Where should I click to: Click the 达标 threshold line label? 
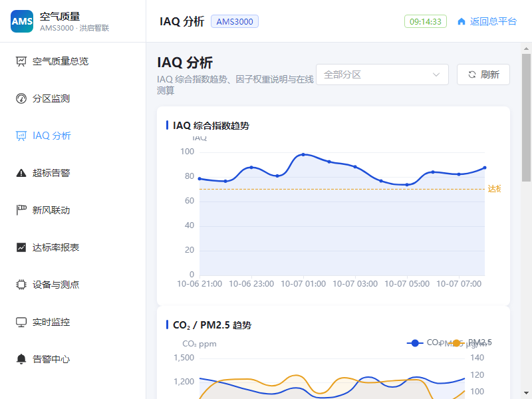[x=494, y=189]
